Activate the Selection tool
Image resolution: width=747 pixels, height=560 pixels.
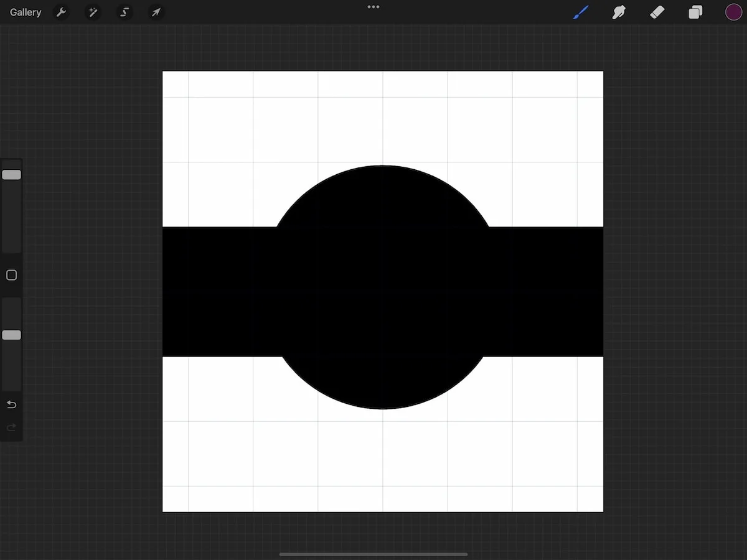point(125,12)
